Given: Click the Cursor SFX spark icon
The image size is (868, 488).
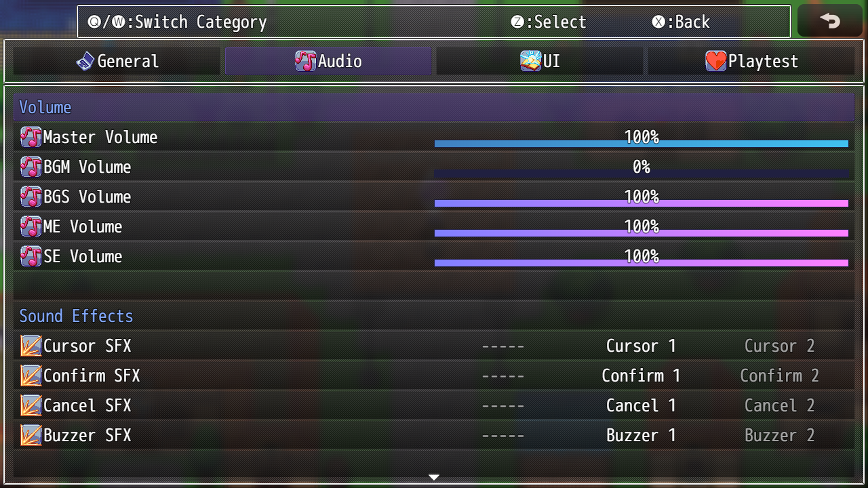Looking at the screenshot, I should click(x=31, y=346).
